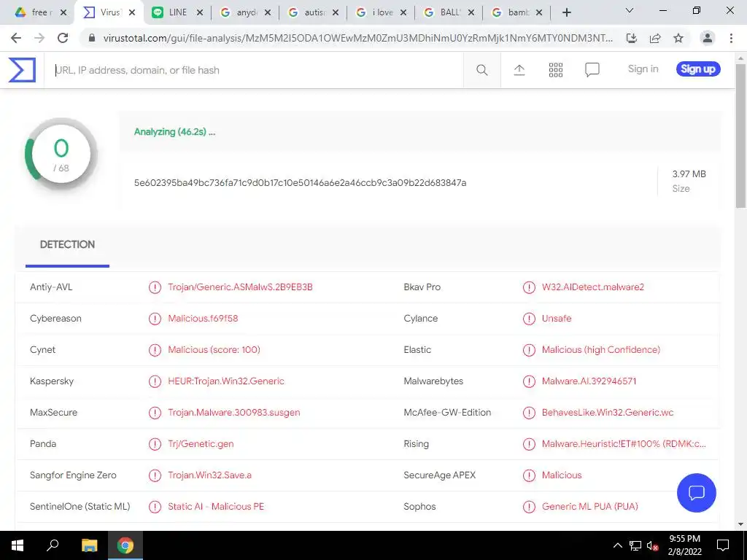The width and height of the screenshot is (747, 560).
Task: Open Chrome three-dot menu
Action: coord(731,38)
